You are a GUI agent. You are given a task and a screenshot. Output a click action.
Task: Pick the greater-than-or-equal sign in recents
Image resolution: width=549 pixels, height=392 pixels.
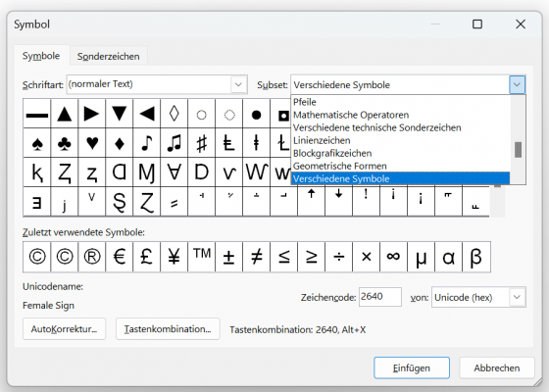pos(312,257)
